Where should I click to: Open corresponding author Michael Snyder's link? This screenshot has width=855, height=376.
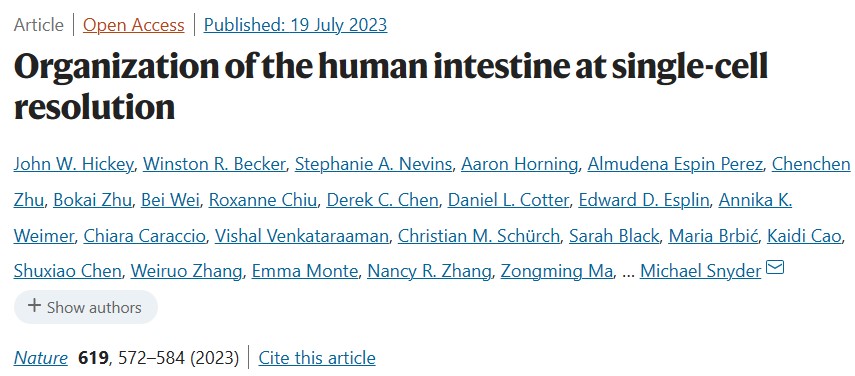[x=700, y=271]
